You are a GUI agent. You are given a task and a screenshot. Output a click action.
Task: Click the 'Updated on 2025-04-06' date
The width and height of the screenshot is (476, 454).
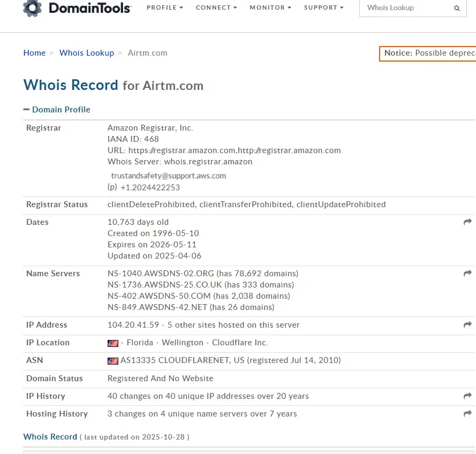point(154,256)
